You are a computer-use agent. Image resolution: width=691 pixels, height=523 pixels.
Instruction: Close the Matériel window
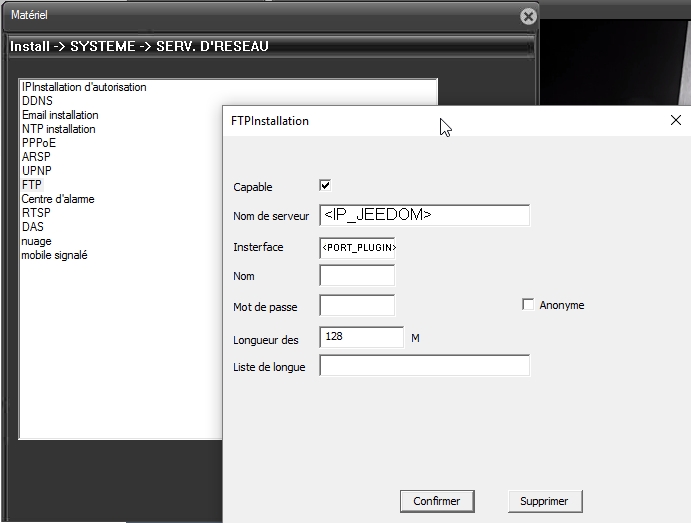[528, 17]
